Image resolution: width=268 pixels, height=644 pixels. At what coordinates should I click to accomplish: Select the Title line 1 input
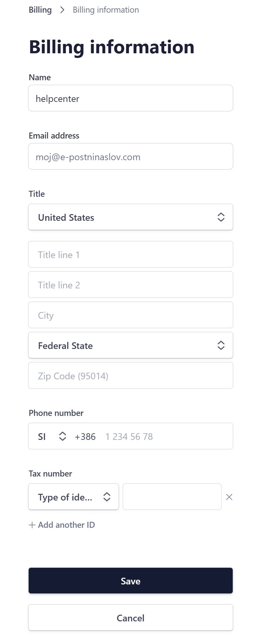click(x=131, y=254)
